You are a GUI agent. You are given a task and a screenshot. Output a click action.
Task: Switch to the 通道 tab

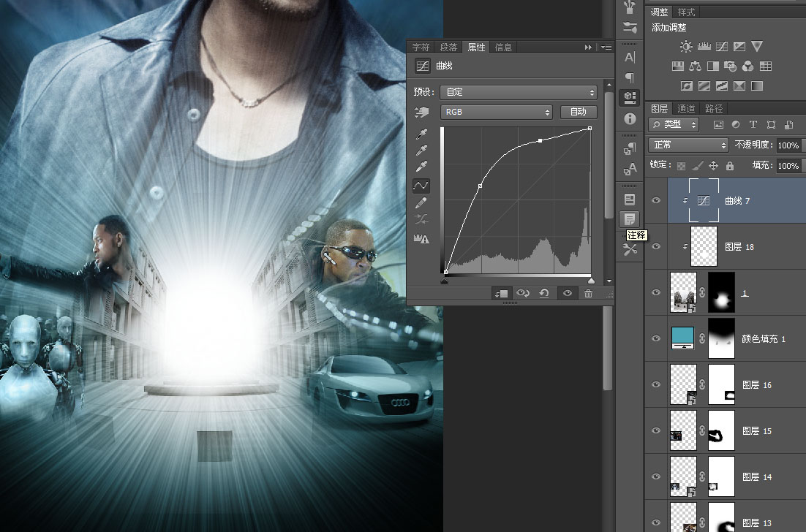coord(686,108)
